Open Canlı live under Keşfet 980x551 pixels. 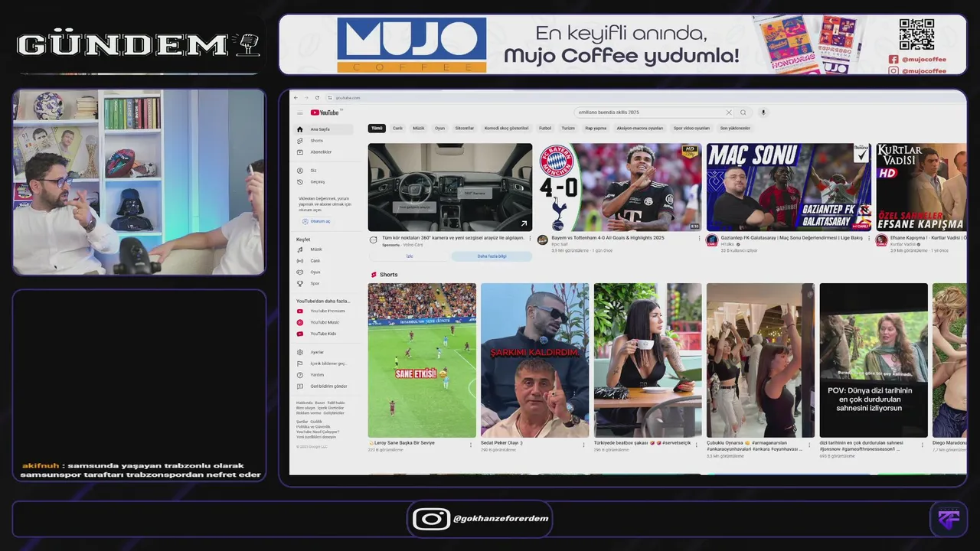coord(325,261)
